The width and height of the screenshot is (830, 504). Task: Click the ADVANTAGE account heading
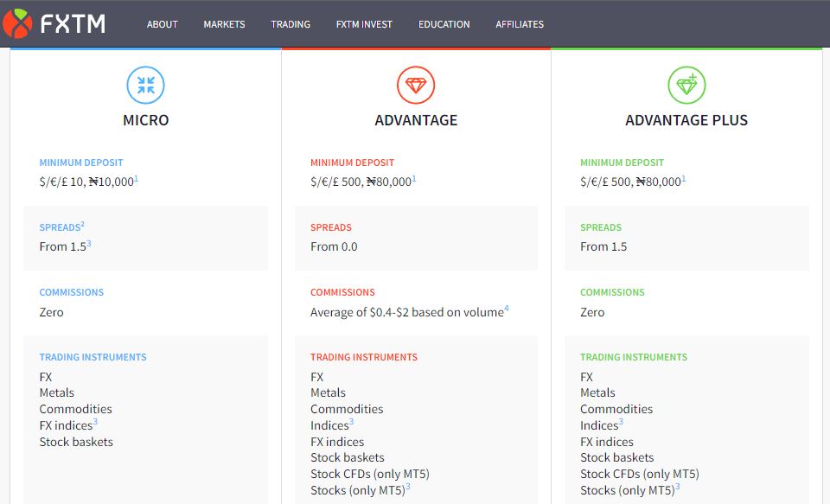(x=416, y=120)
